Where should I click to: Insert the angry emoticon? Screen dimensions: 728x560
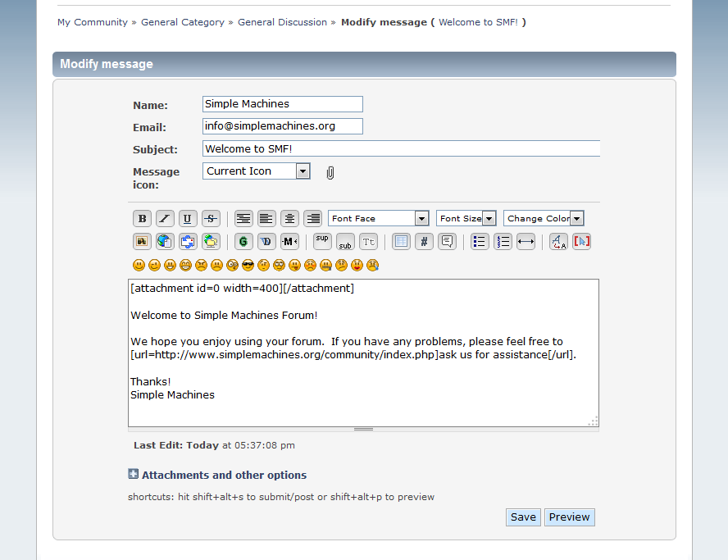pos(201,265)
